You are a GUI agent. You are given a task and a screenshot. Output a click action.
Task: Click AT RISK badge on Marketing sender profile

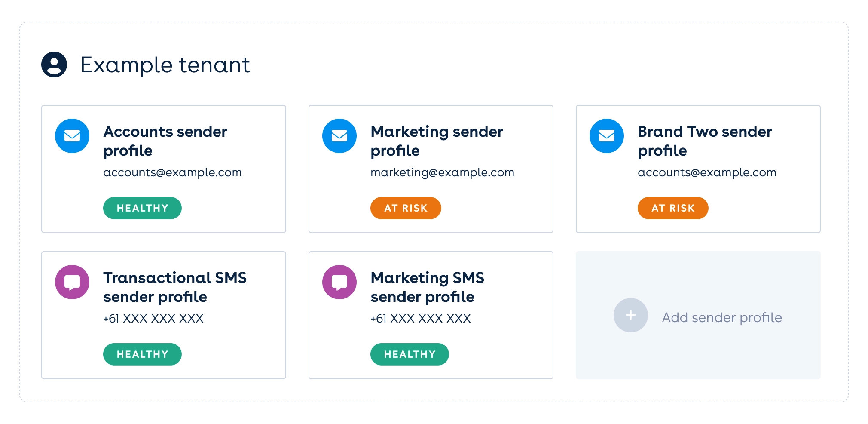(x=406, y=208)
